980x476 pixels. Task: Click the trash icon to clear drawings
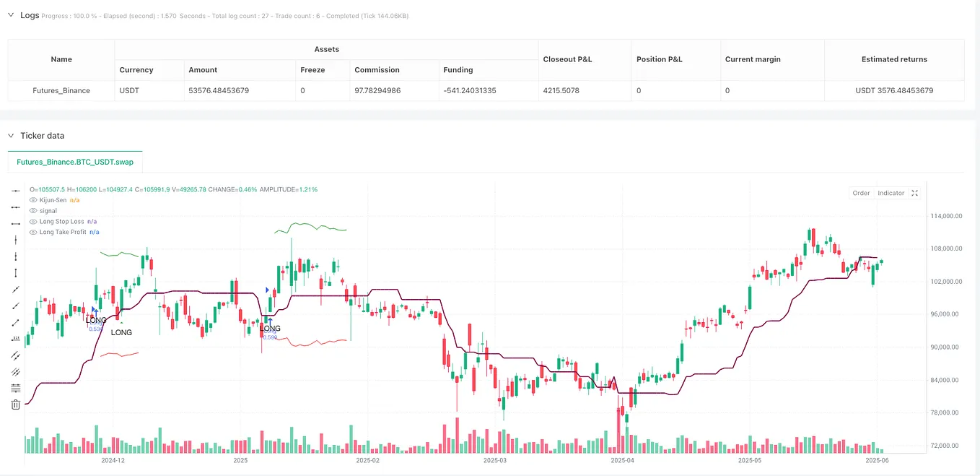click(x=15, y=404)
